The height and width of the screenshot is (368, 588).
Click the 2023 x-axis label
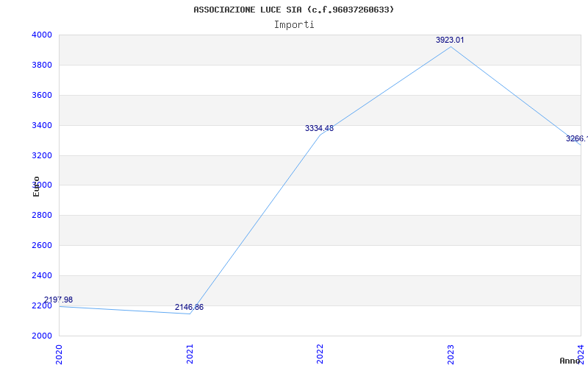(x=451, y=353)
